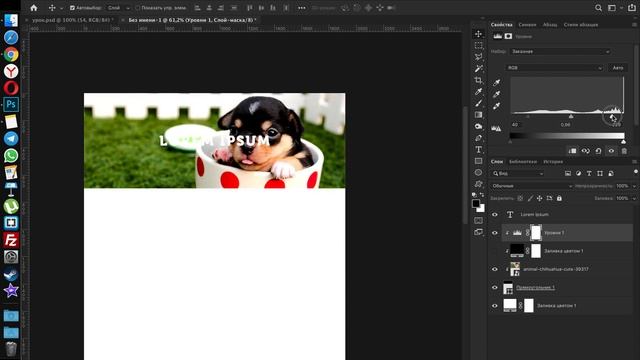Open the RGB channel dropdown
The image size is (640, 360).
click(554, 68)
